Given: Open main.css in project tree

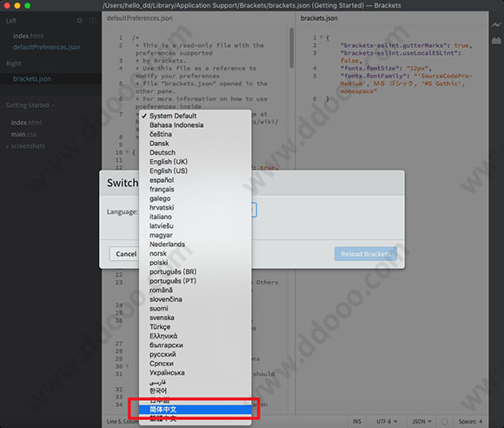Looking at the screenshot, I should [x=23, y=135].
